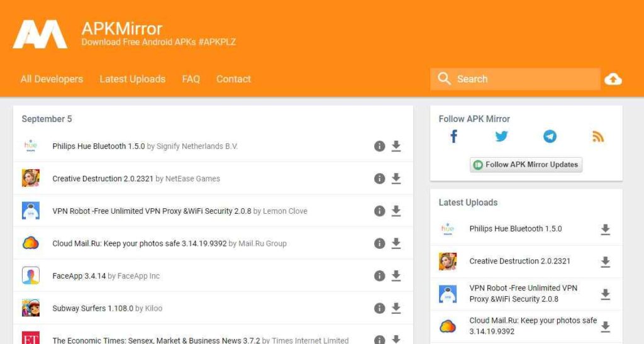This screenshot has width=644, height=344.
Task: Download VPN Robot in Latest Uploads
Action: pyautogui.click(x=606, y=294)
